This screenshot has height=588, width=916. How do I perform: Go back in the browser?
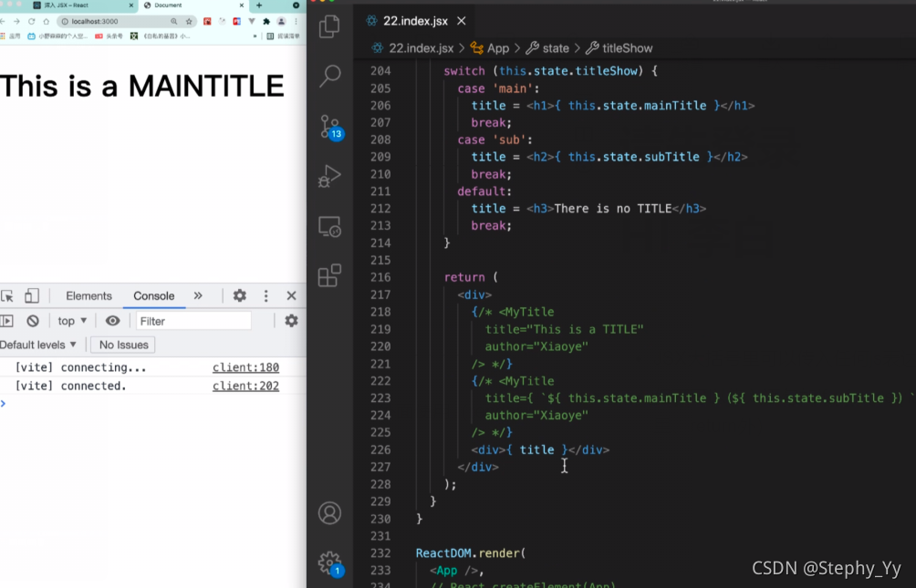(x=3, y=22)
